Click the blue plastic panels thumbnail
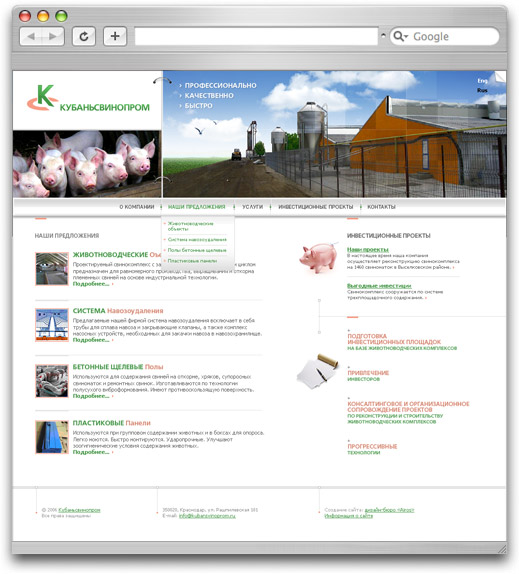Image resolution: width=519 pixels, height=574 pixels. (52, 437)
